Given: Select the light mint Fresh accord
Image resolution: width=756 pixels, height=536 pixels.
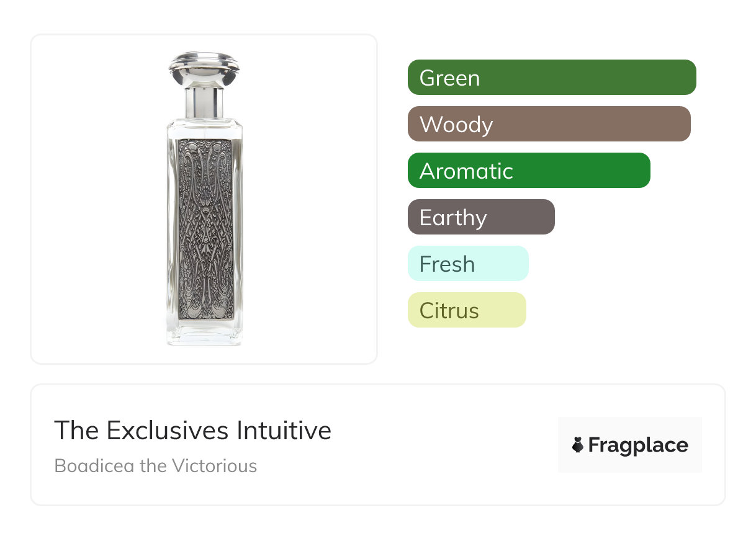Looking at the screenshot, I should pos(468,264).
